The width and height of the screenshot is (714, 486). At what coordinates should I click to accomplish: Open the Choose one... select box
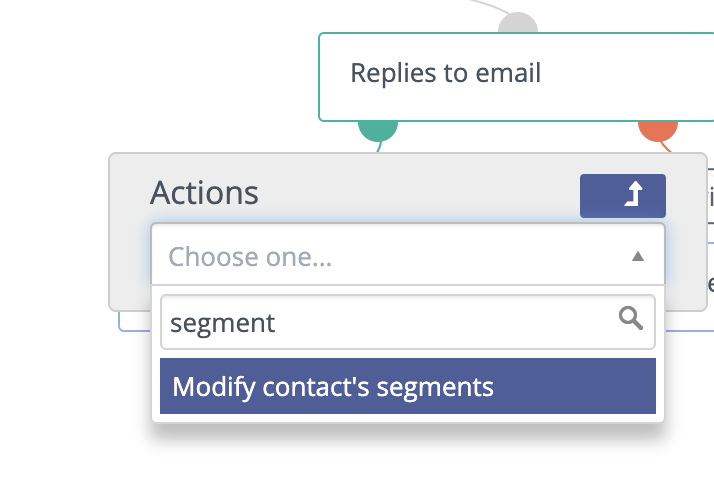coord(408,256)
